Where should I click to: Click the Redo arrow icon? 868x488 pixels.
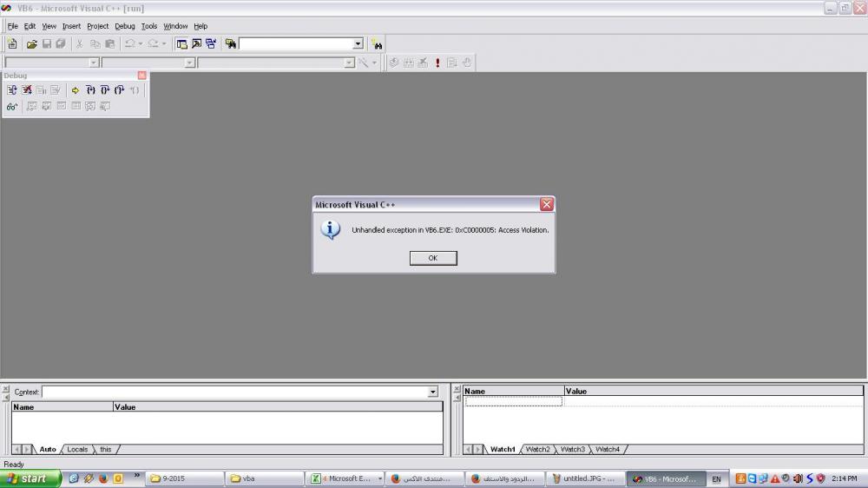point(153,43)
